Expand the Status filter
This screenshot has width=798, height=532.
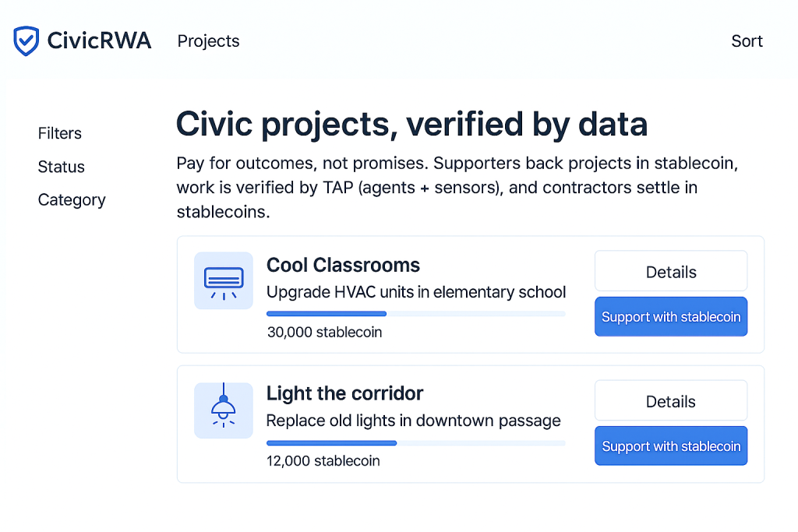62,167
